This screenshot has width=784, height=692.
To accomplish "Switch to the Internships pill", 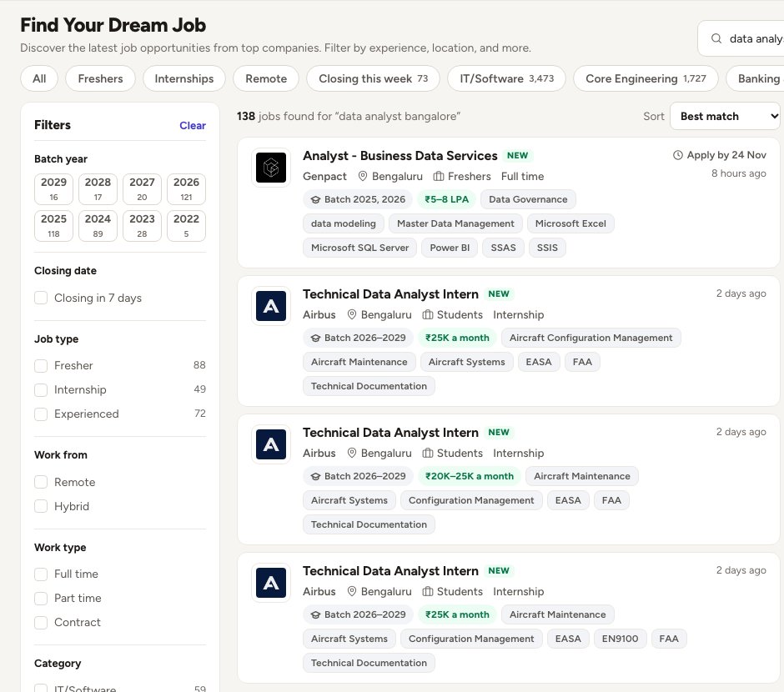I will coord(184,78).
